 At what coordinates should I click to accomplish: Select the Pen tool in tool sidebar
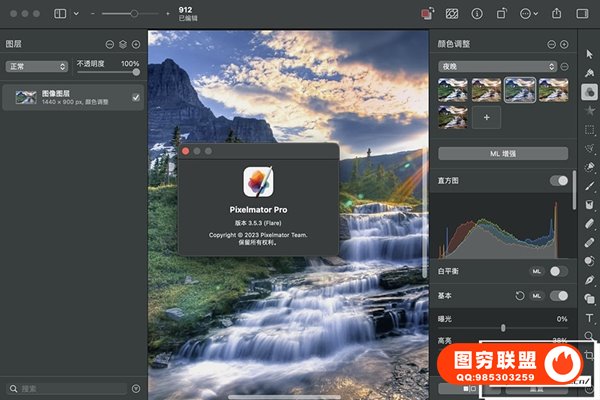[x=590, y=280]
